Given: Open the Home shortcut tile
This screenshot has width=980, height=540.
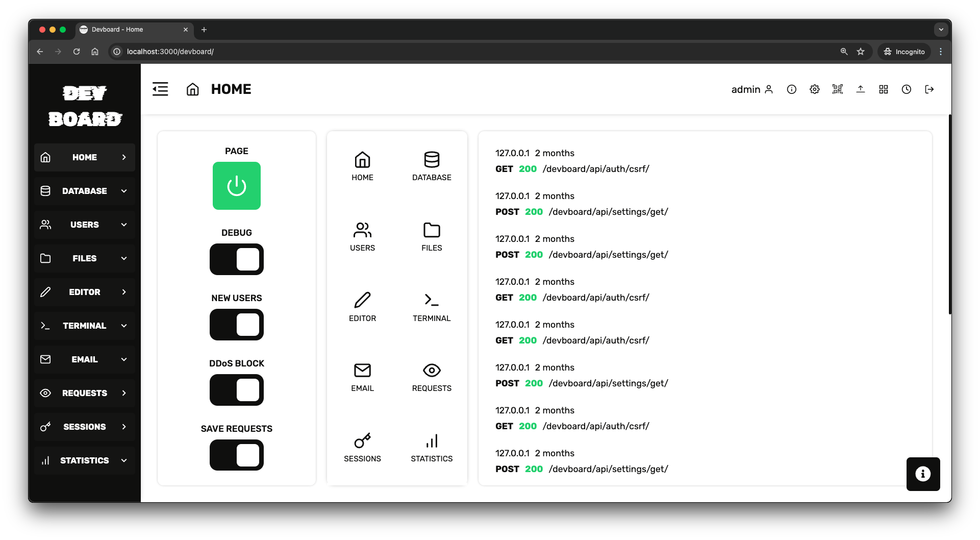Looking at the screenshot, I should pyautogui.click(x=362, y=166).
